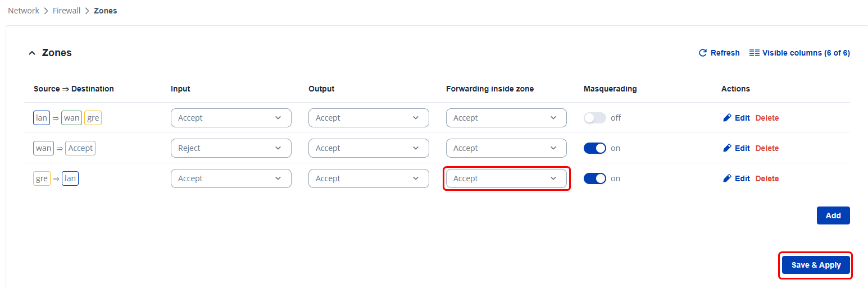
Task: Click the Refresh icon
Action: pos(702,53)
